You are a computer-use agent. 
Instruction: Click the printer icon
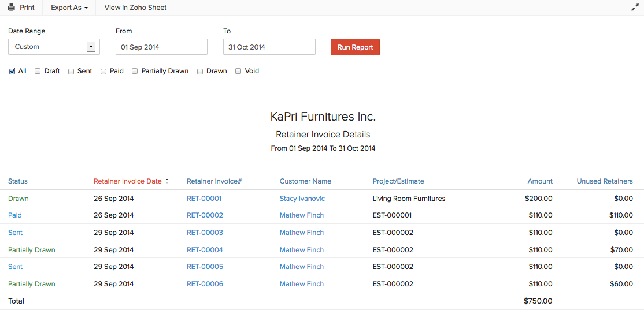coord(11,8)
